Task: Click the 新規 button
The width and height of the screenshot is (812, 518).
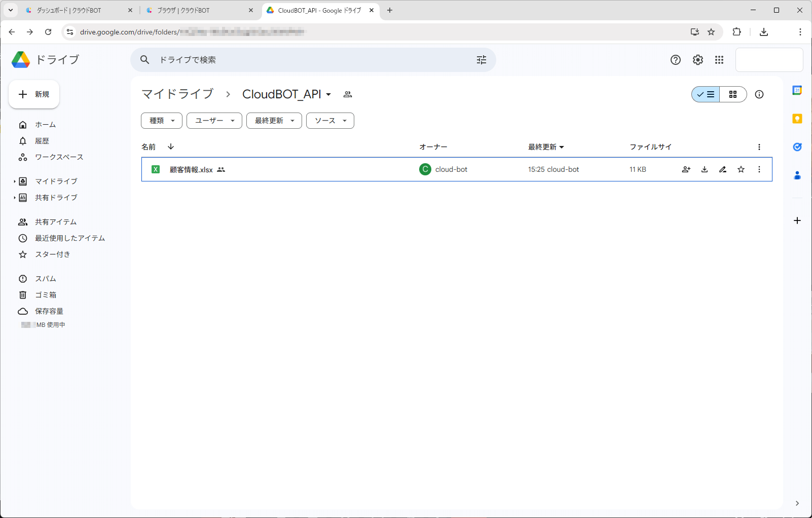Action: (34, 94)
